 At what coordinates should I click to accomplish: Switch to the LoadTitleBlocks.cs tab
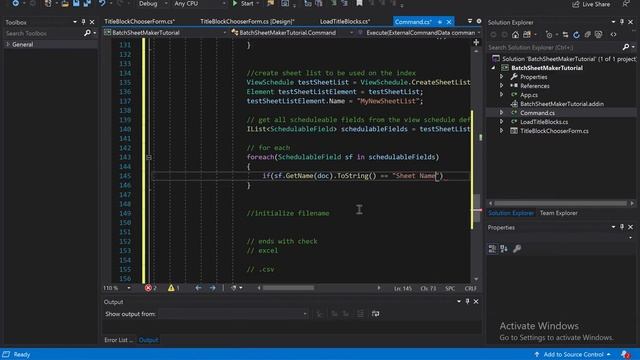(345, 21)
